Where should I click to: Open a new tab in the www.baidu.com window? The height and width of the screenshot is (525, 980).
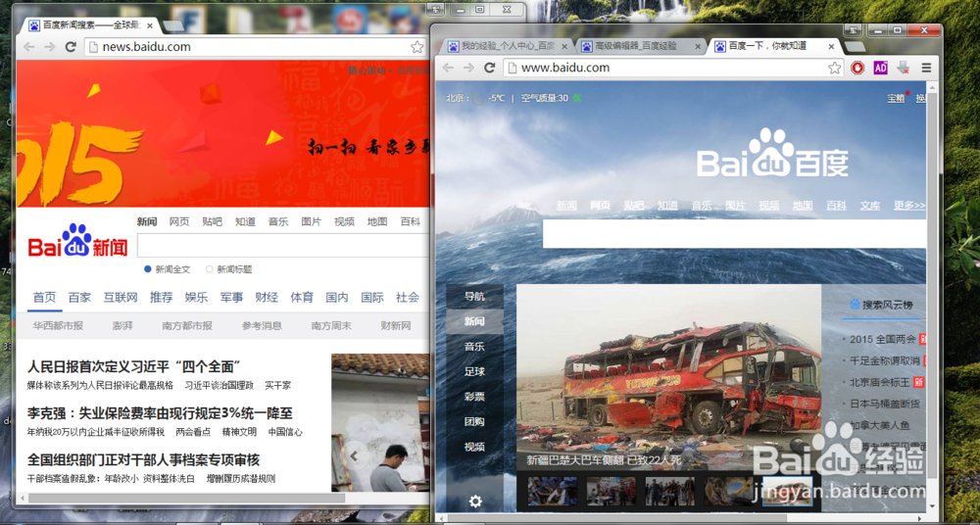(x=855, y=47)
